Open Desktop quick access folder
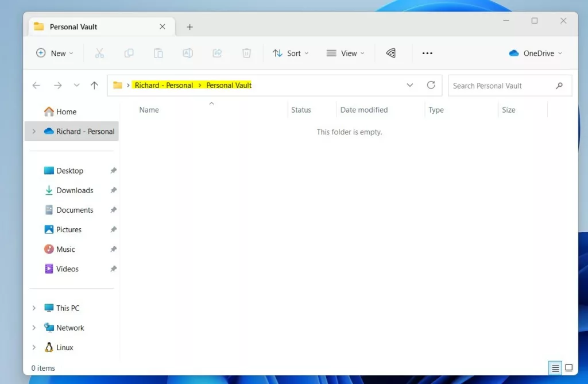588x384 pixels. click(x=69, y=170)
